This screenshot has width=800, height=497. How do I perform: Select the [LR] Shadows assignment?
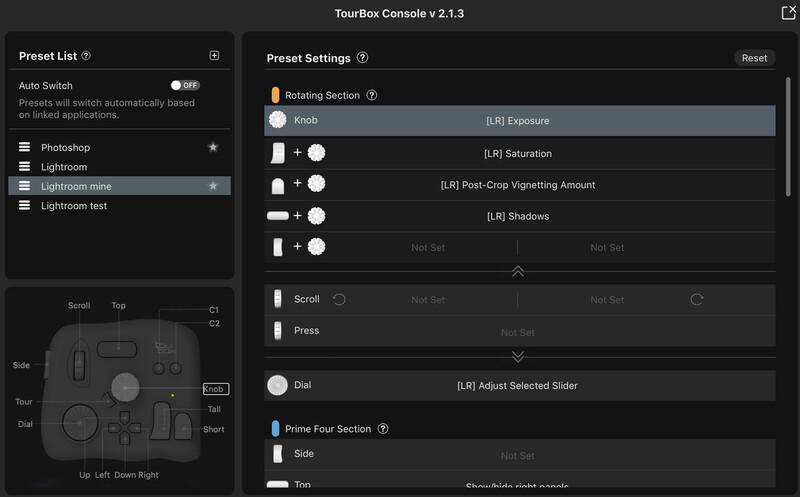(518, 216)
